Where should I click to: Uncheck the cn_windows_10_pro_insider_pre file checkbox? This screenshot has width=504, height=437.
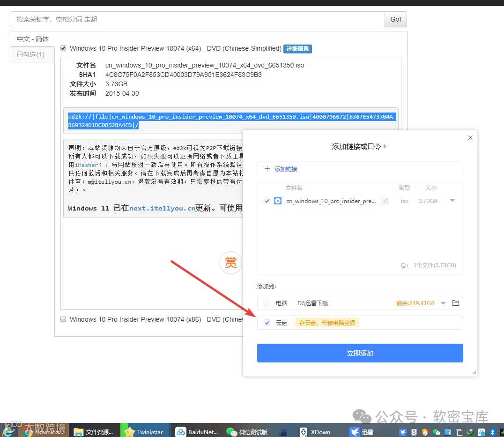click(x=267, y=201)
